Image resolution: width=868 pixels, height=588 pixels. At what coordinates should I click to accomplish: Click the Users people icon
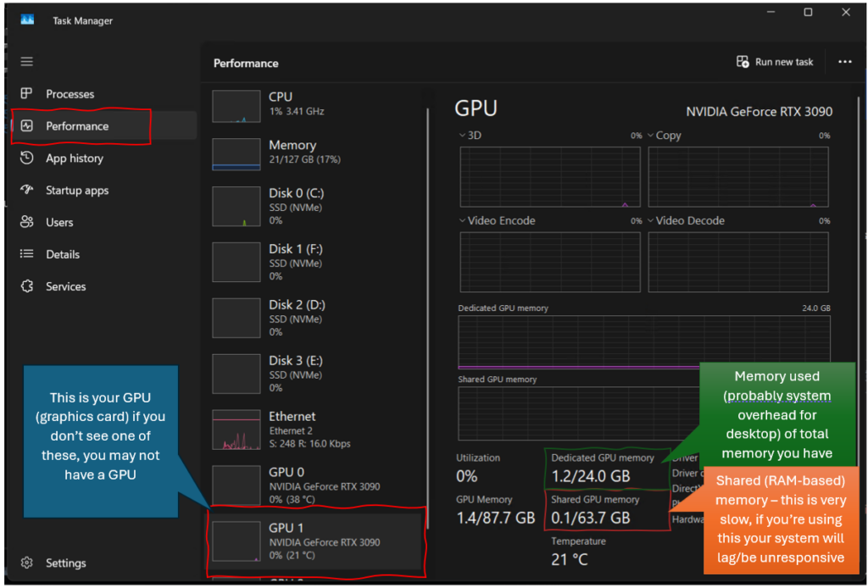26,222
